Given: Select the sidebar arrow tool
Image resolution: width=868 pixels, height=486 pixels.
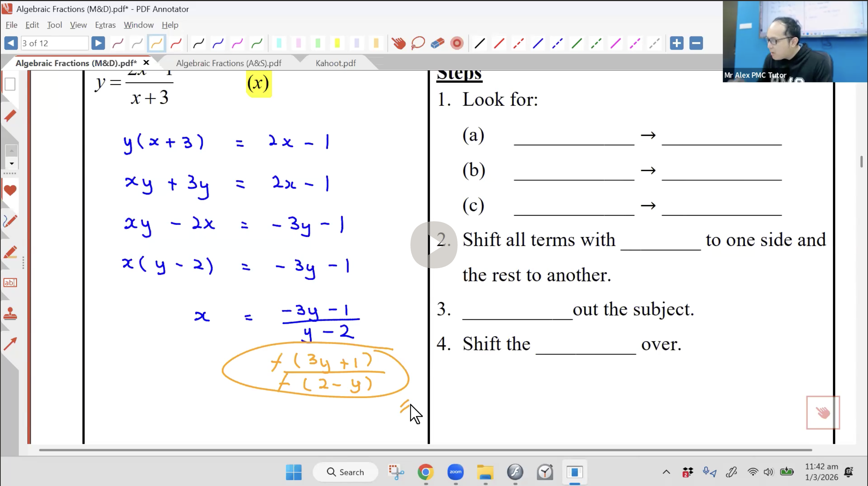Looking at the screenshot, I should coord(10,344).
